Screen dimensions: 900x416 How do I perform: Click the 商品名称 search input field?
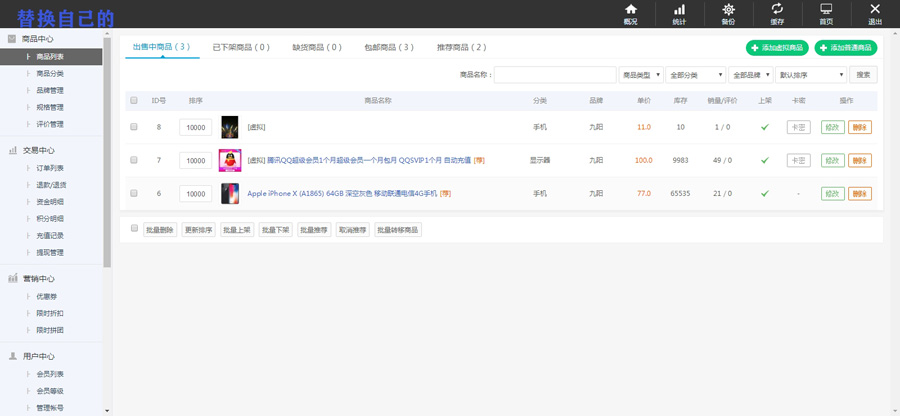[555, 75]
